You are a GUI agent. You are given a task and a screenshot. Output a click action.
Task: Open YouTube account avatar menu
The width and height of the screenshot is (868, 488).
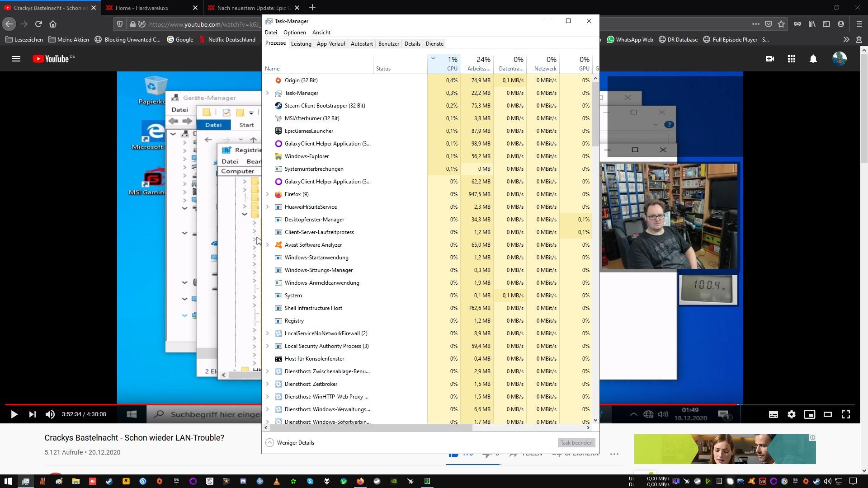[x=840, y=59]
